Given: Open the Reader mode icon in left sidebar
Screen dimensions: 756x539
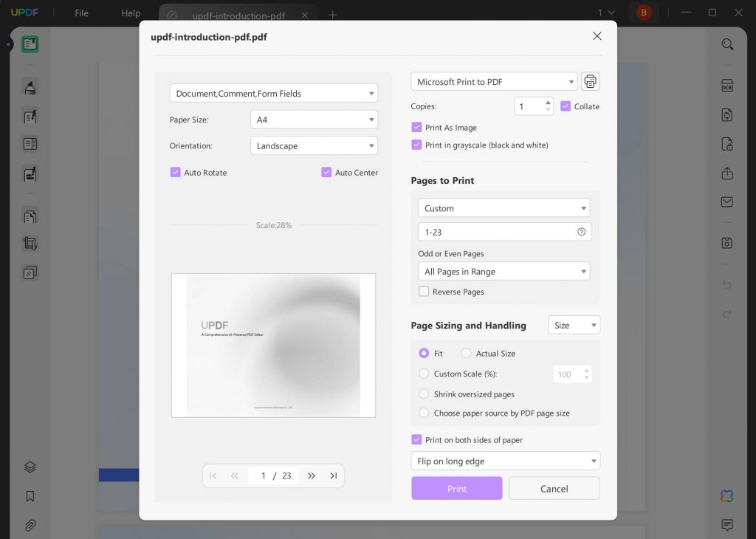Looking at the screenshot, I should pyautogui.click(x=30, y=44).
